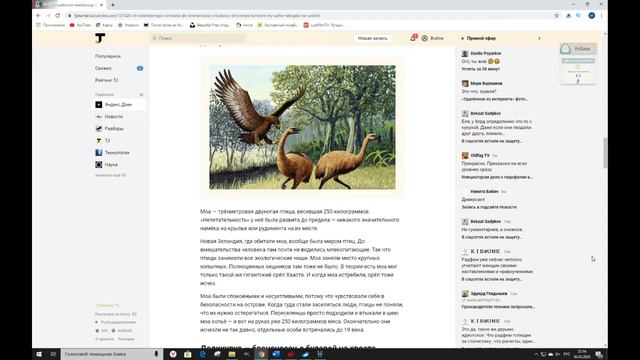Click the keyboard language indicator in the tray
640x360 pixels.
tap(567, 354)
